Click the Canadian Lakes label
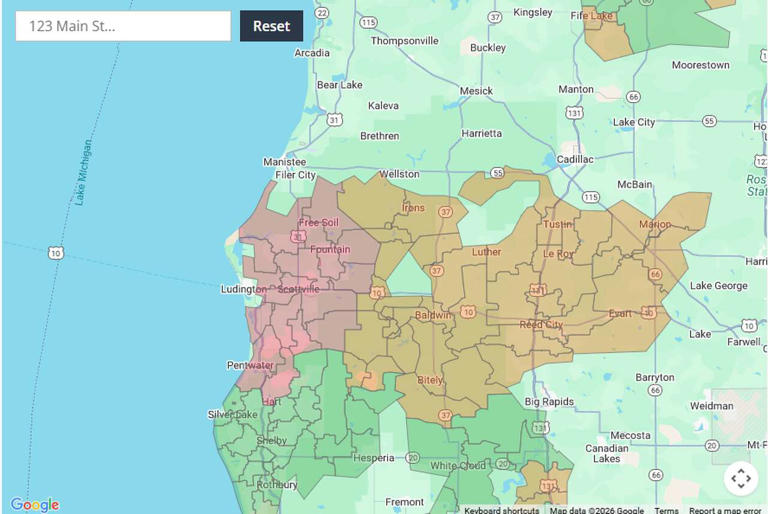This screenshot has height=514, width=768. click(x=607, y=453)
